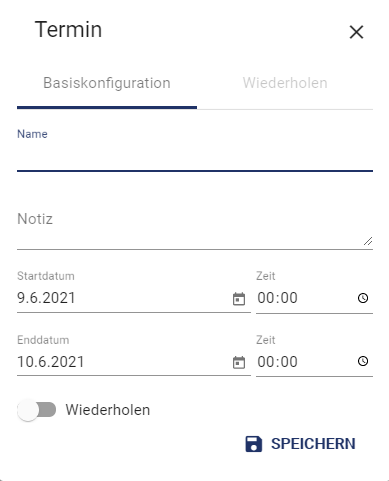Select the greyed-out Wiederholen tab
Viewport: 389px width, 481px height.
(285, 83)
